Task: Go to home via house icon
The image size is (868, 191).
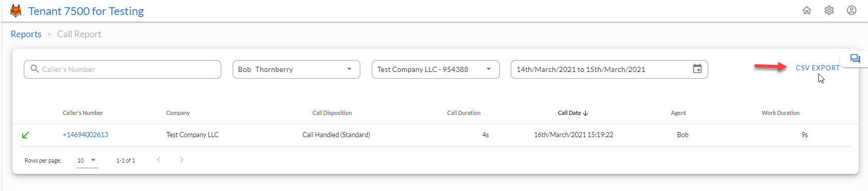Action: [806, 10]
